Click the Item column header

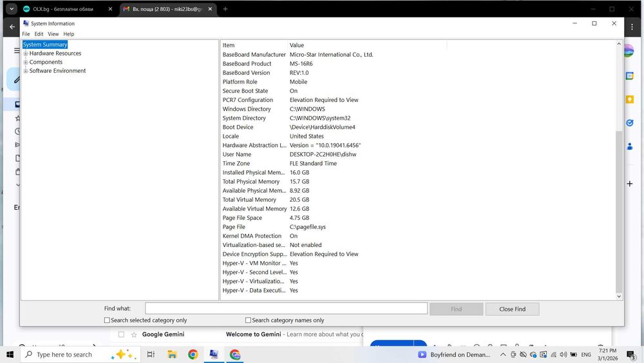click(x=254, y=45)
